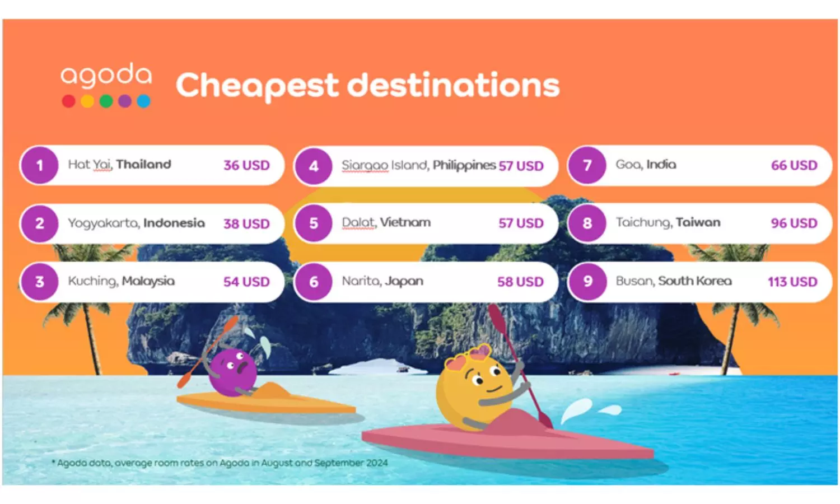Select the number 7 badge beside Goa

(587, 166)
